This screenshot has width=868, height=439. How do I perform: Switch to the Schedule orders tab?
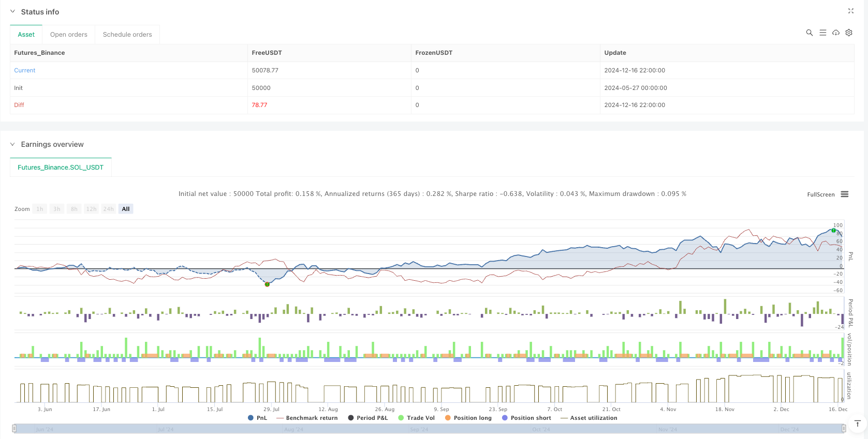pos(127,35)
